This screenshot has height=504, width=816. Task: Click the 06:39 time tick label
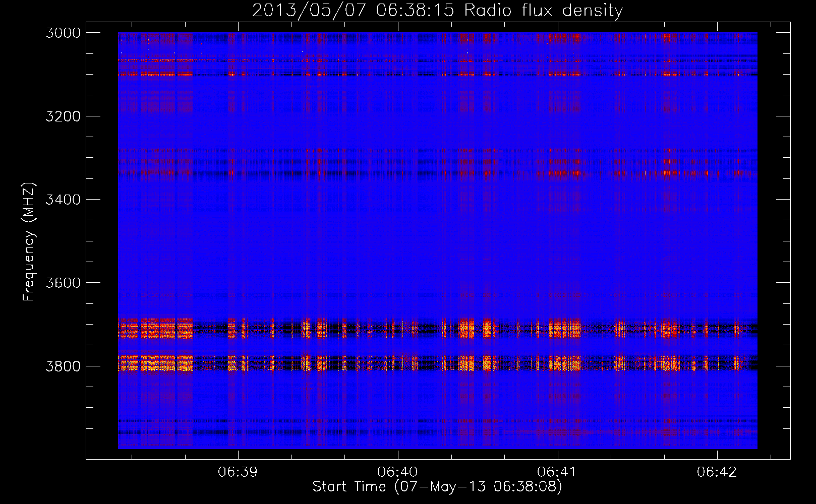point(238,472)
